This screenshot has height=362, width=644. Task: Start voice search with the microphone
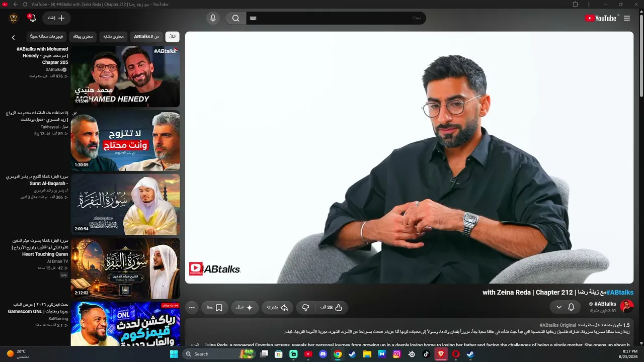click(x=213, y=18)
